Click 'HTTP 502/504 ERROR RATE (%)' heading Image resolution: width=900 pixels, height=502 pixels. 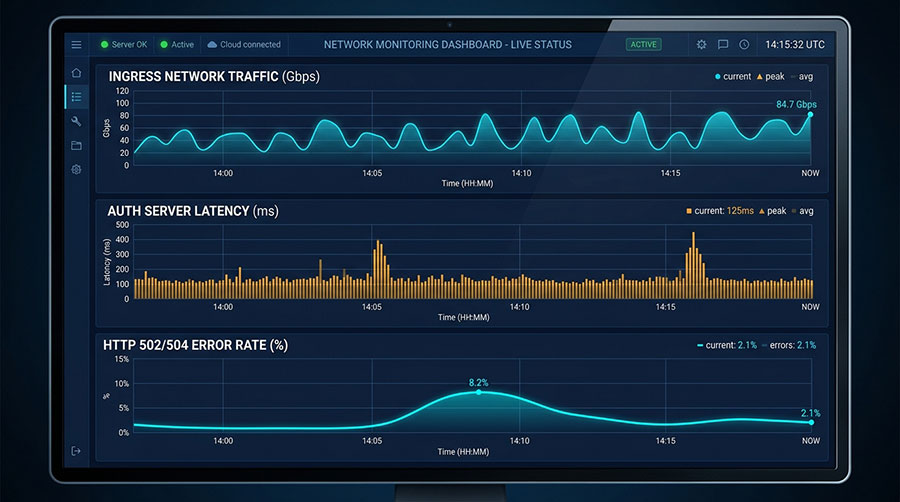(x=195, y=345)
